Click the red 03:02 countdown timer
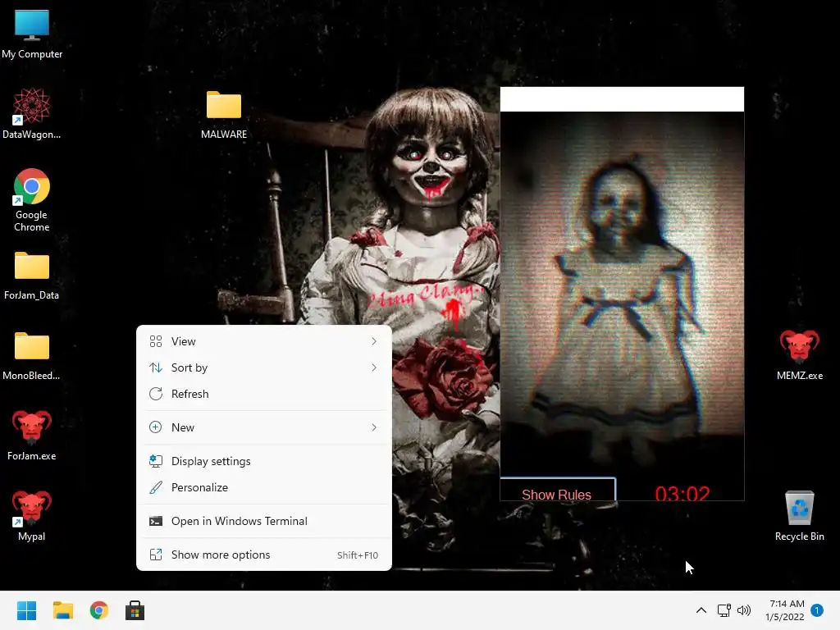The image size is (840, 630). tap(682, 493)
